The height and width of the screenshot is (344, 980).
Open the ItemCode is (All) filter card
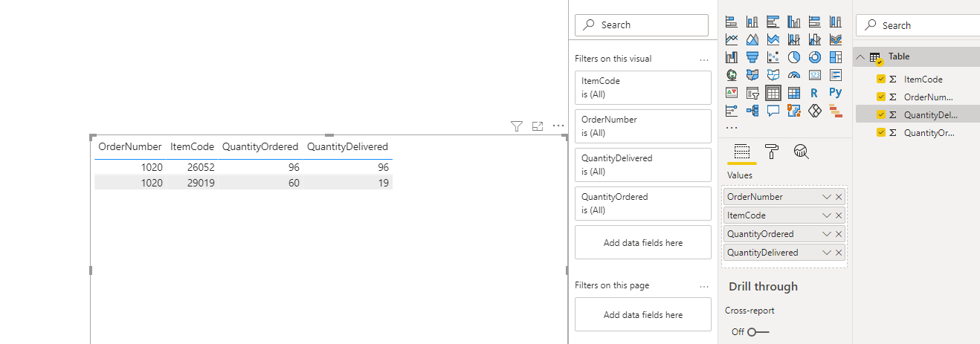pos(643,88)
